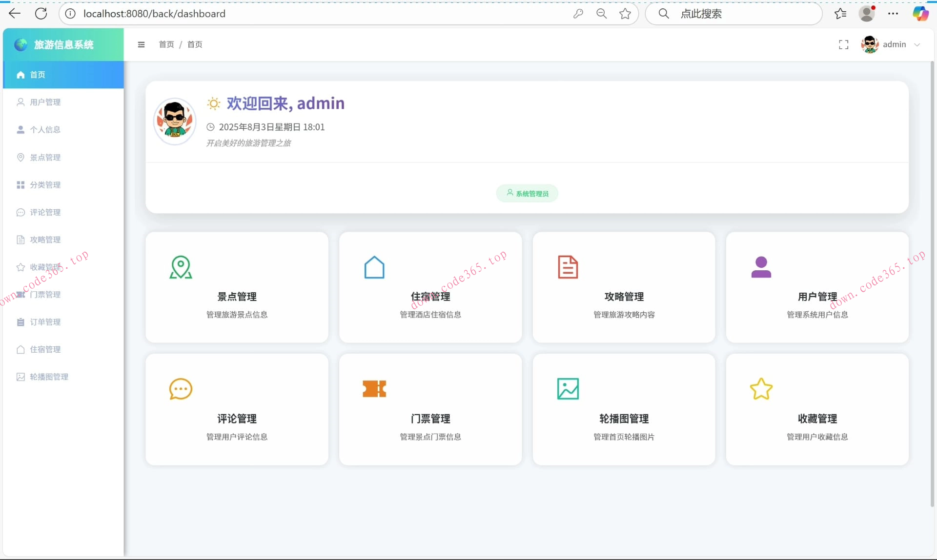Open 订单管理 from the sidebar

point(45,321)
